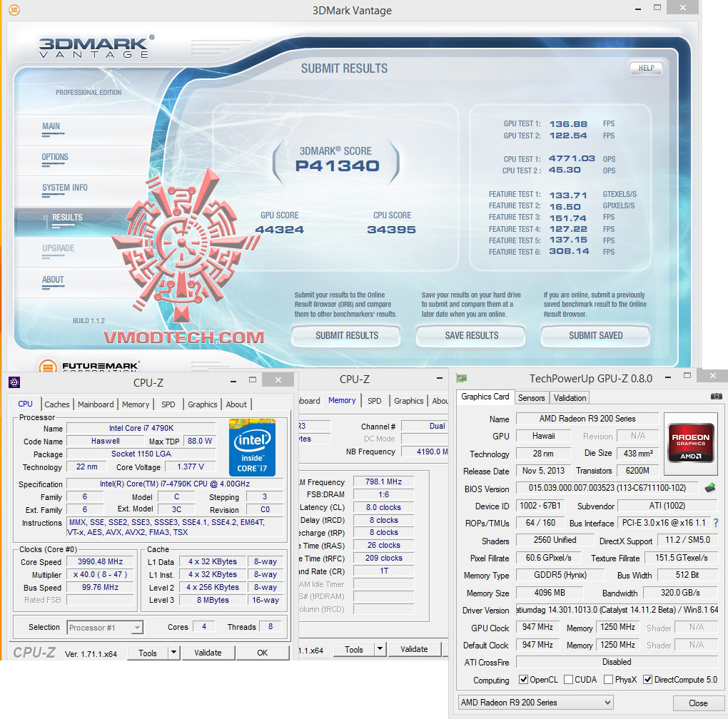728x719 pixels.
Task: Click CAS Latency value 8.0 clocks
Action: coord(383,507)
